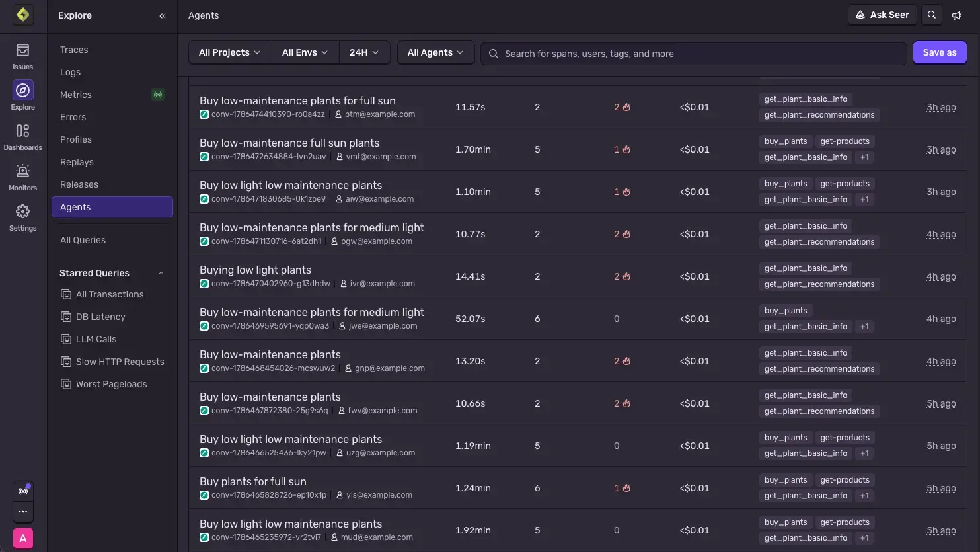Screen dimensions: 980x552
Task: Open the Explore compass icon
Action: tap(23, 90)
